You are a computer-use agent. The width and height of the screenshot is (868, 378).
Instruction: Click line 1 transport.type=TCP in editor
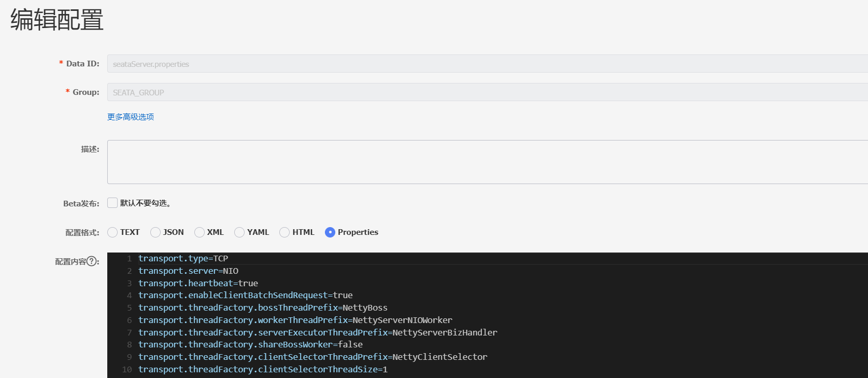pyautogui.click(x=183, y=258)
